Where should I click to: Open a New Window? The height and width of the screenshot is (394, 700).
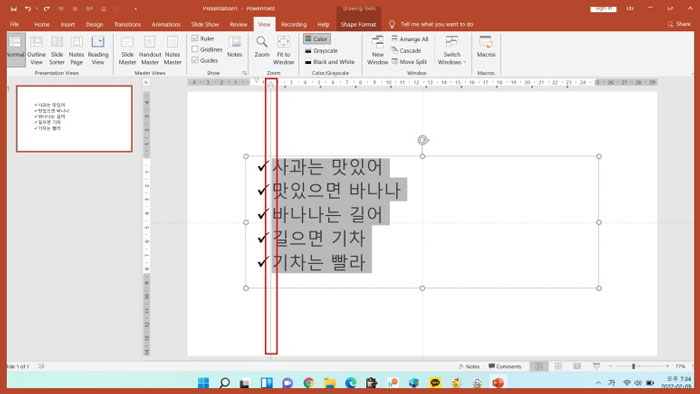378,50
